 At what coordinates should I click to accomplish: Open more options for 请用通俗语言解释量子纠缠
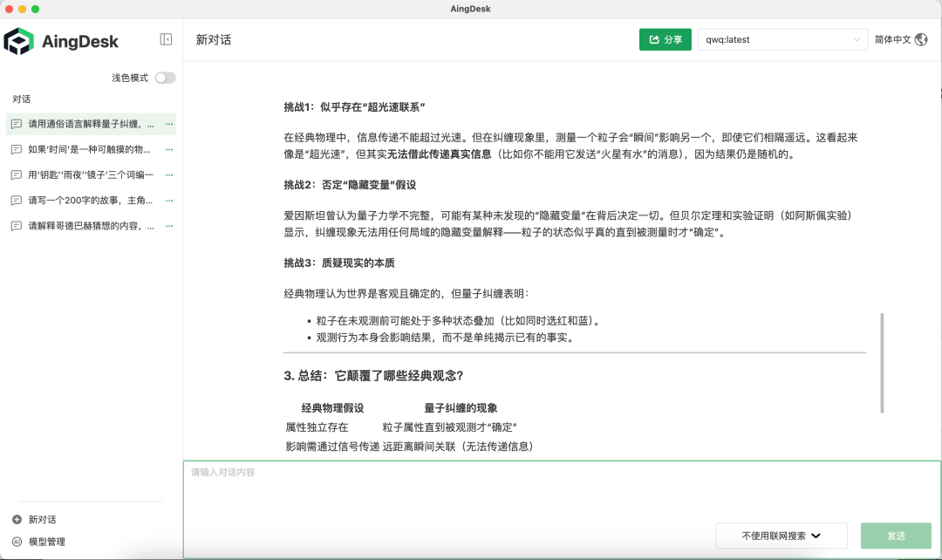[169, 124]
